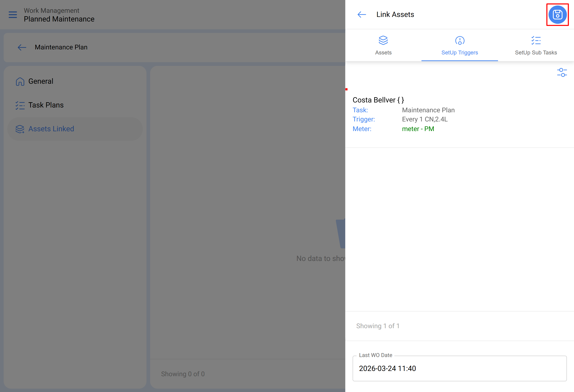This screenshot has height=392, width=574.
Task: Select the Costa Bellver trigger entry
Action: [x=378, y=100]
